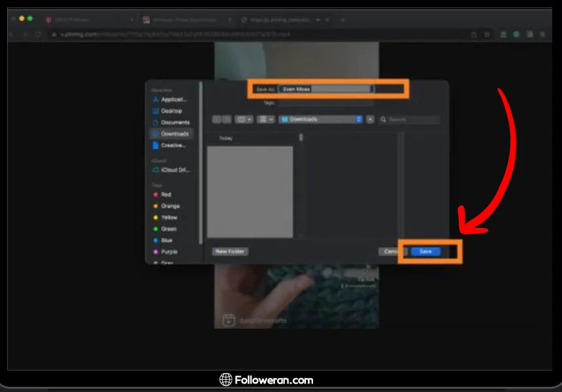Select the Red tag

[x=166, y=195]
